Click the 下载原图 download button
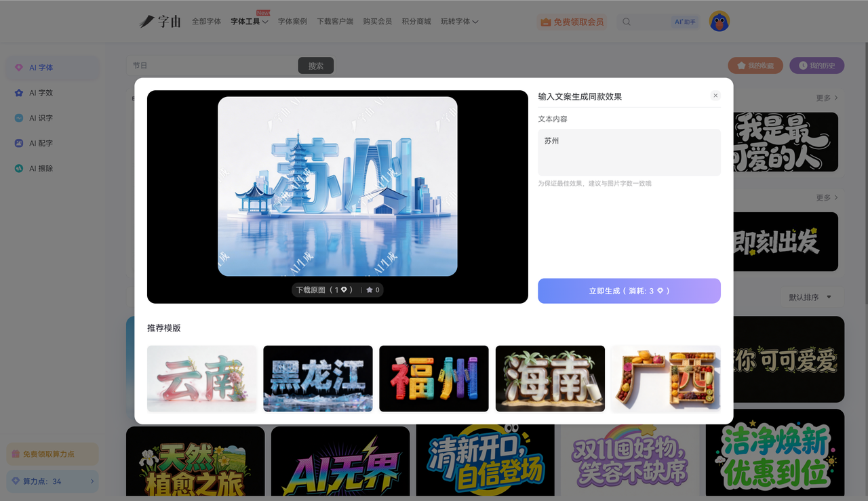 (x=324, y=290)
